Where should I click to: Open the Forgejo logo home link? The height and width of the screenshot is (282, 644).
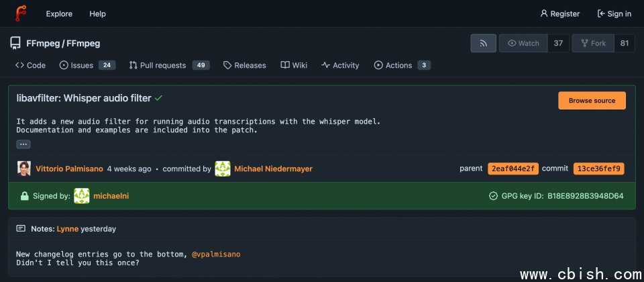coord(21,13)
